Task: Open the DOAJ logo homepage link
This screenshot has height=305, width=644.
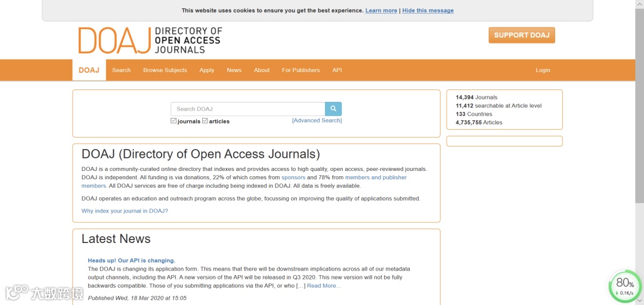Action: [x=150, y=41]
